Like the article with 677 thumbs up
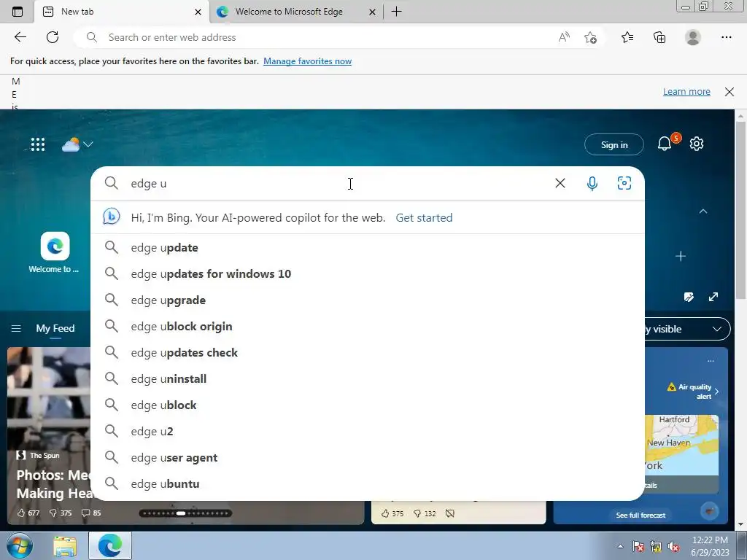 pos(28,513)
